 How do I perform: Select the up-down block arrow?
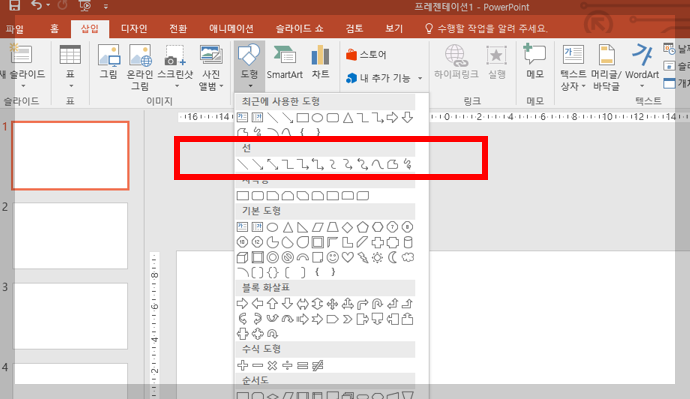click(x=317, y=304)
